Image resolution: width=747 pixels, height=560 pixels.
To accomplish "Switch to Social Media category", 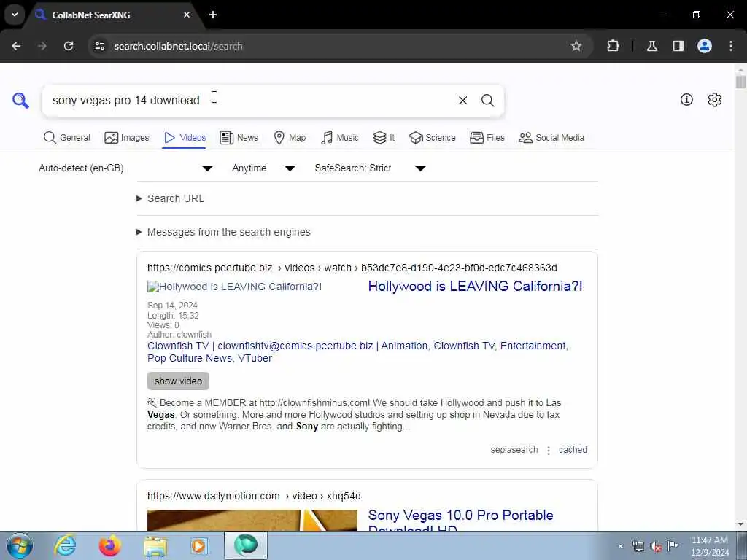I will [551, 138].
